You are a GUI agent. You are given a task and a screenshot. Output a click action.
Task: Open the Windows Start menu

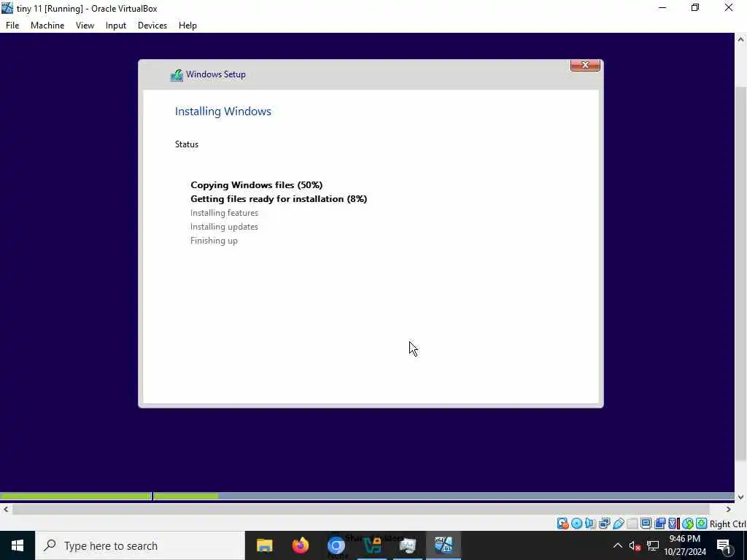pyautogui.click(x=18, y=545)
